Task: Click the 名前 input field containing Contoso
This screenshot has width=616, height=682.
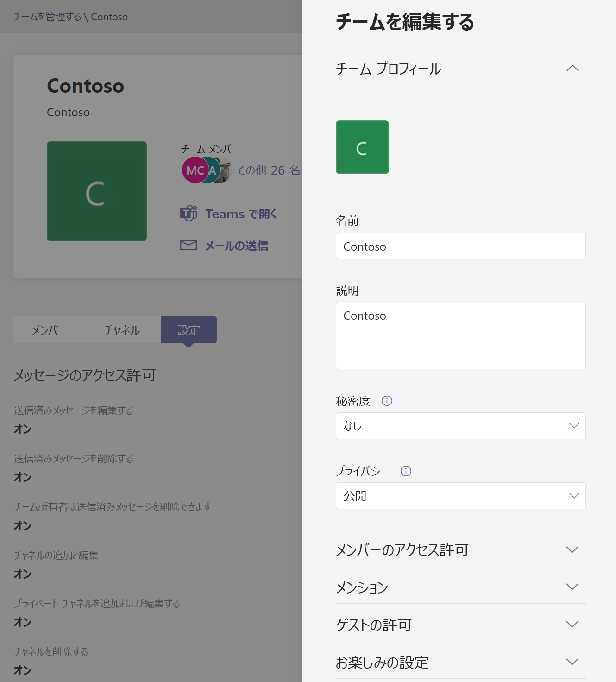Action: pos(461,246)
